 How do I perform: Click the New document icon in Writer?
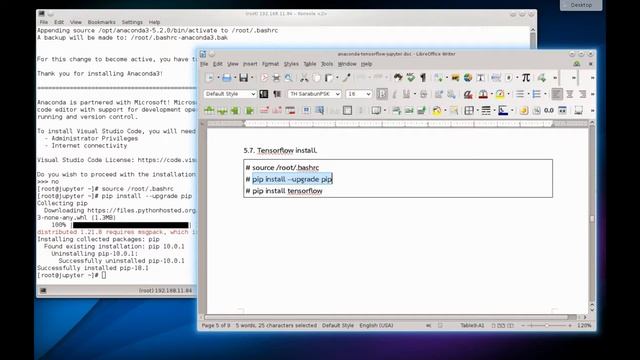pos(209,78)
